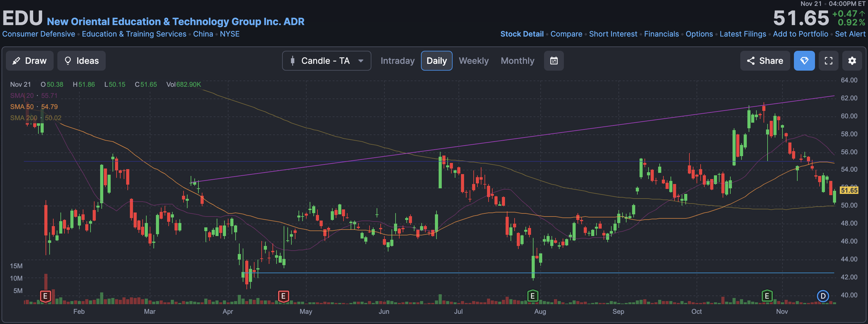Expand the Candle - TA chart type dropdown
This screenshot has height=324, width=868.
click(x=326, y=61)
